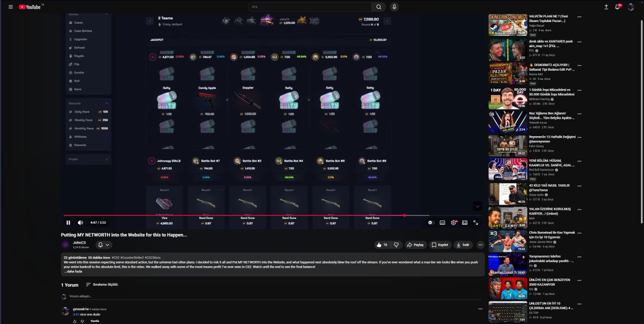
Task: Enter fullscreen mode
Action: click(x=475, y=223)
